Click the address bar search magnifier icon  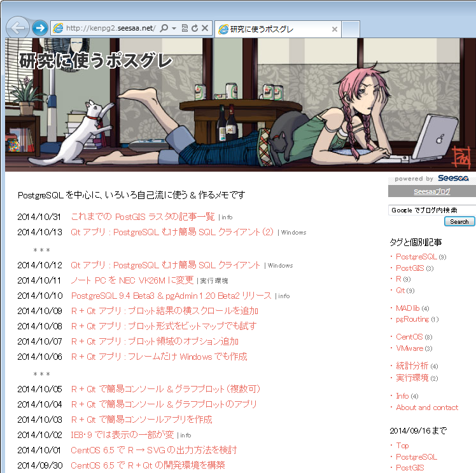pos(164,28)
